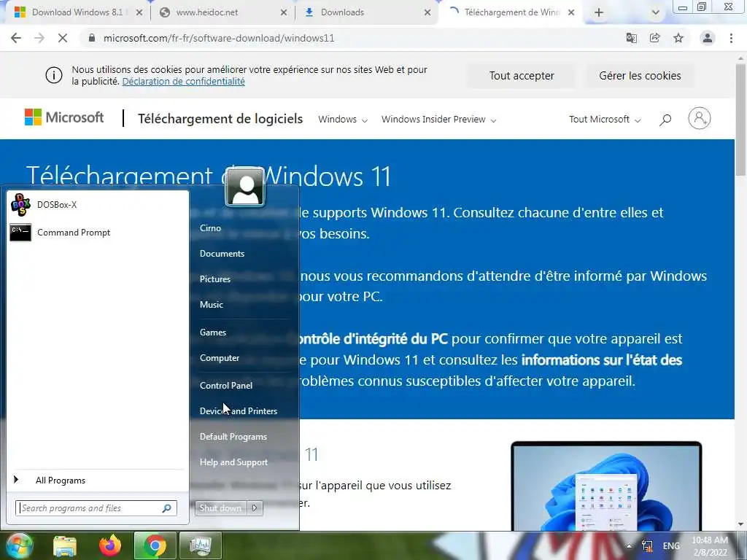
Task: Expand the Windows dropdown in site header
Action: tap(343, 120)
